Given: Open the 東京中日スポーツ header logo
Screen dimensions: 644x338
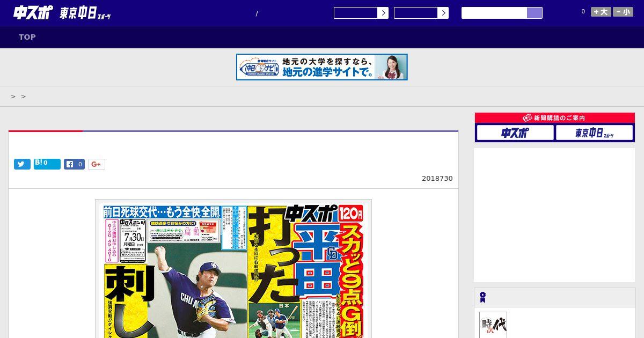Looking at the screenshot, I should pyautogui.click(x=85, y=13).
